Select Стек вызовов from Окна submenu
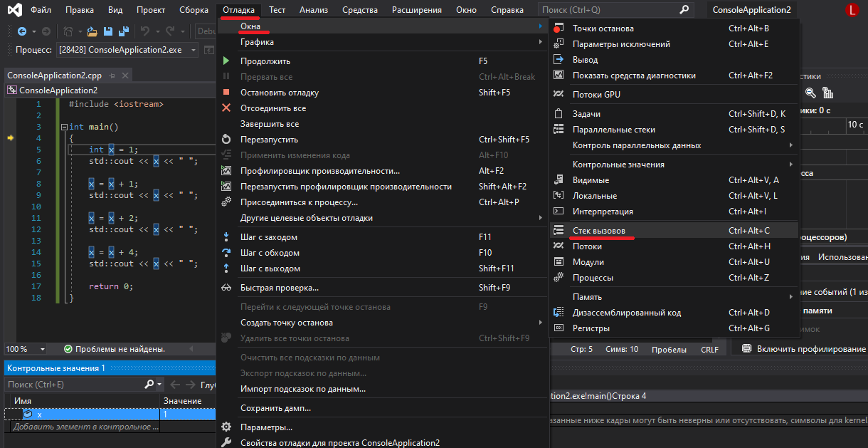 pos(598,231)
